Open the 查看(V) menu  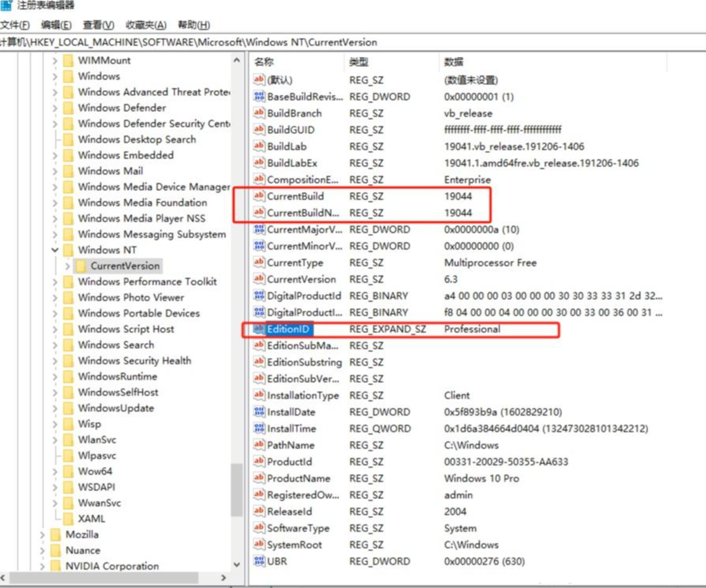coord(98,25)
